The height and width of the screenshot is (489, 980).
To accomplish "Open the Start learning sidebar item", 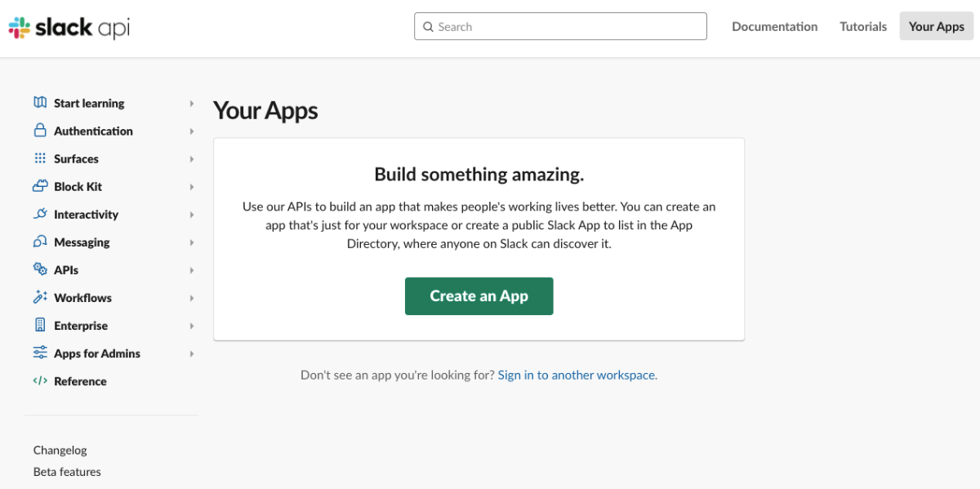I will coord(89,104).
